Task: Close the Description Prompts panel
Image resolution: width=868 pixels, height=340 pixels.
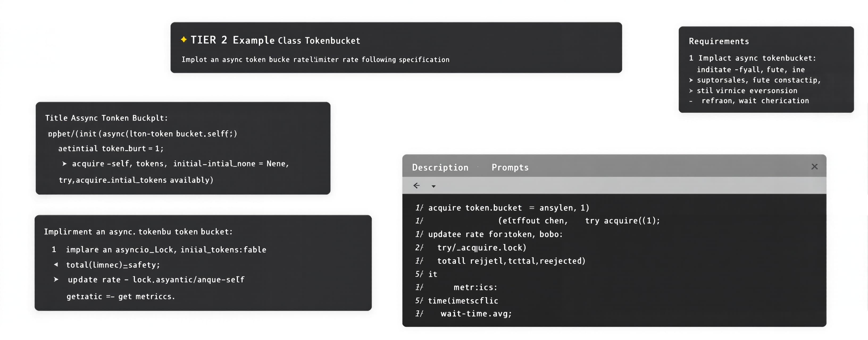Action: pos(815,167)
